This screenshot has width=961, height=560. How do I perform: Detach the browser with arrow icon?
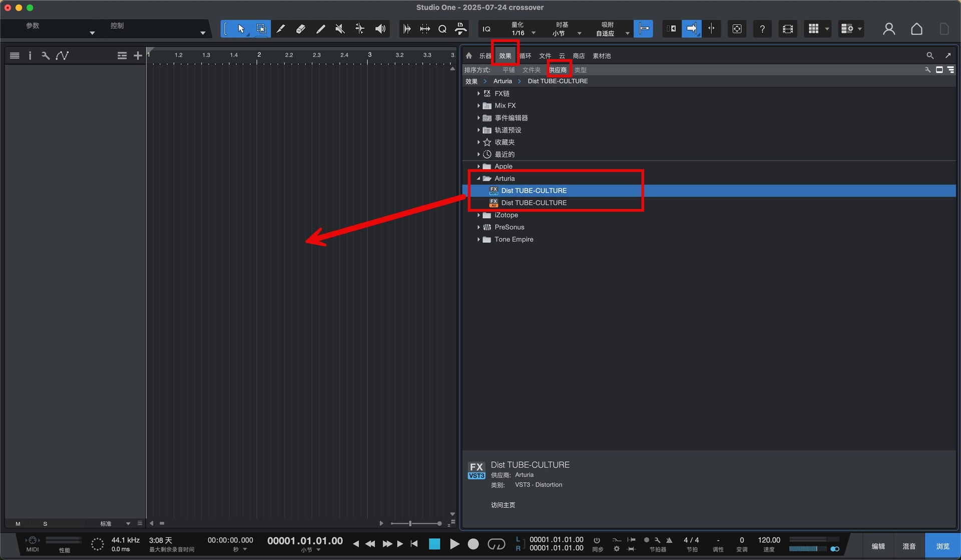point(947,56)
